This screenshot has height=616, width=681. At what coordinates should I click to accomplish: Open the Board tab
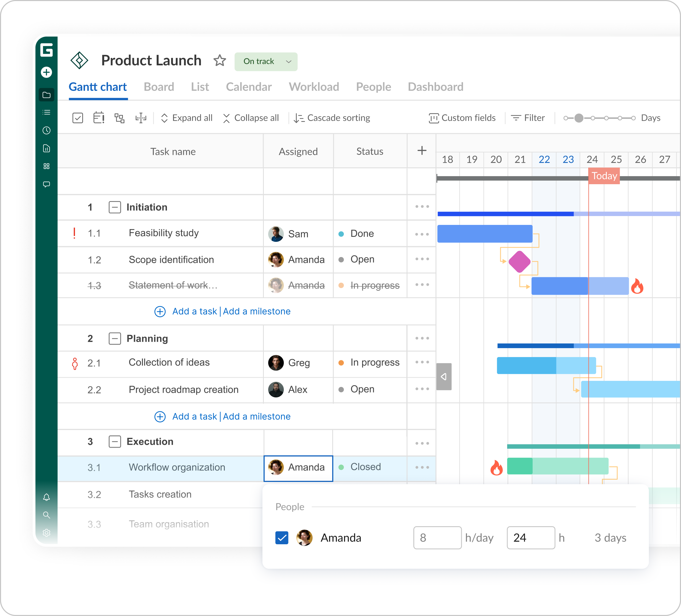(159, 87)
